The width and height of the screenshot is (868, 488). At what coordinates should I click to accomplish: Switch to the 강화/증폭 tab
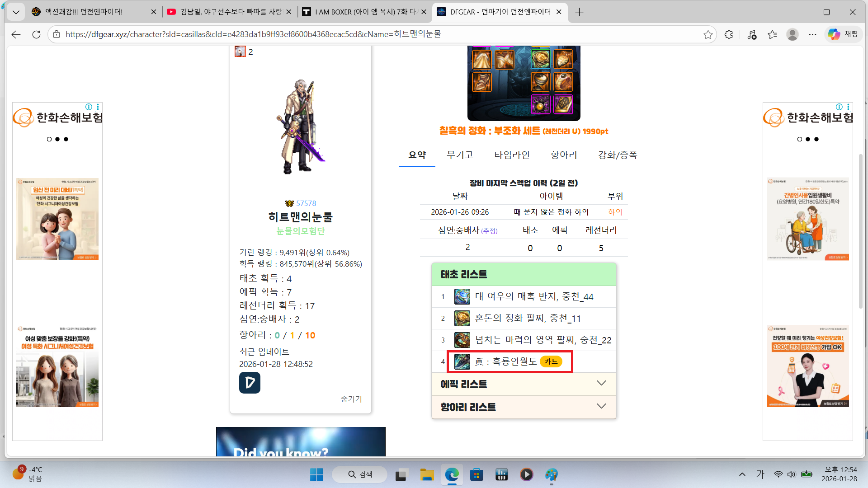(x=618, y=155)
